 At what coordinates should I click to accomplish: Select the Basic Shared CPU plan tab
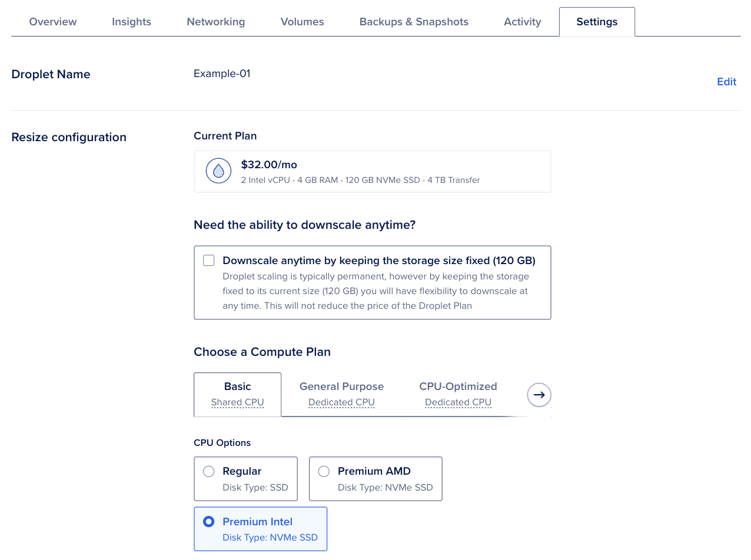point(237,394)
